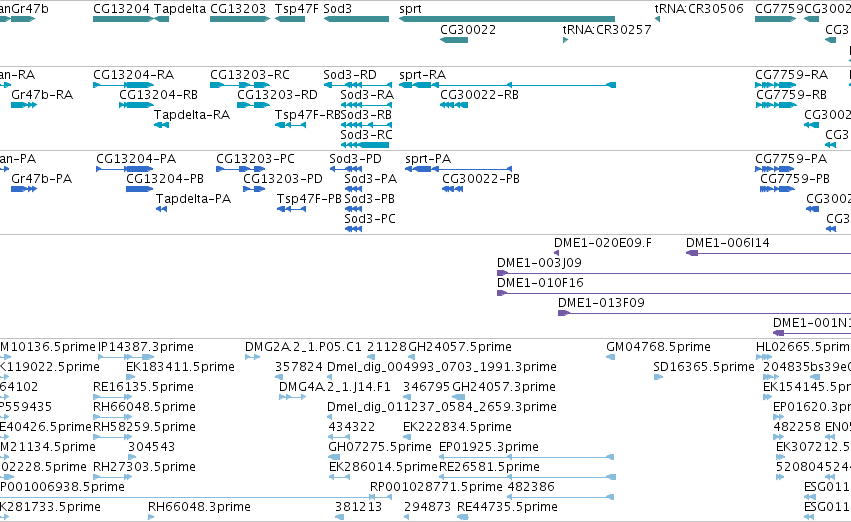851x522 pixels.
Task: Click EST label GH07275.5prime
Action: 380,447
